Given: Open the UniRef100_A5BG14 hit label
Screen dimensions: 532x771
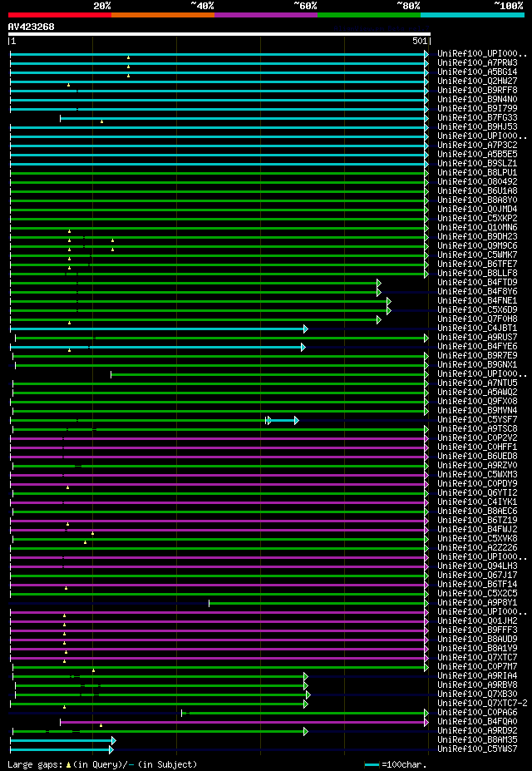Looking at the screenshot, I should (x=477, y=72).
